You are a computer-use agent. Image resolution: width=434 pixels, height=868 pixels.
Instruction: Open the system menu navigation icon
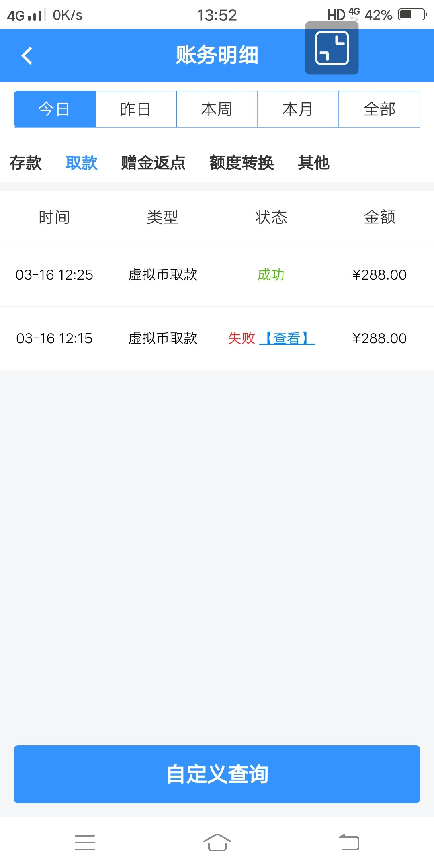click(x=85, y=842)
